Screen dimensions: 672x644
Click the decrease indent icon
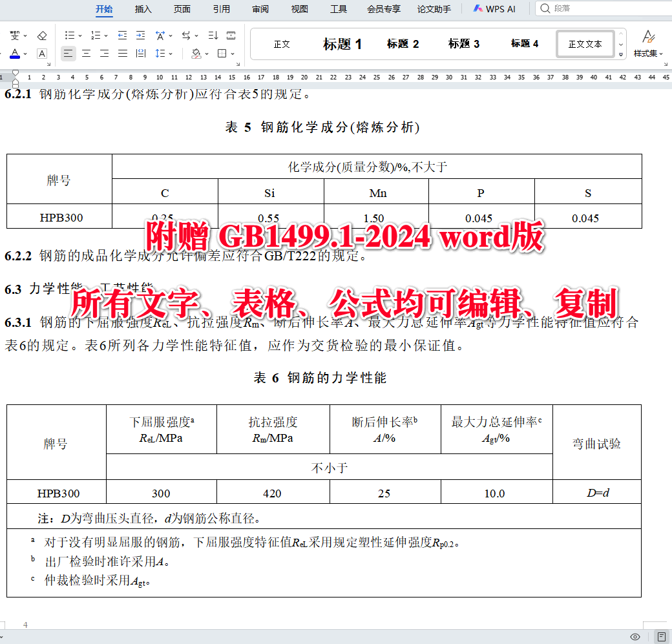coord(123,36)
